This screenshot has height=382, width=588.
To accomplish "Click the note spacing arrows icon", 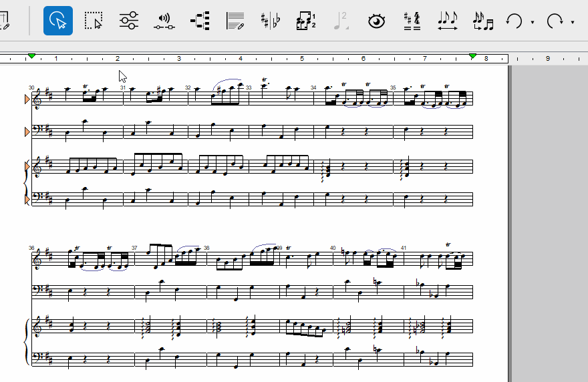I will (x=448, y=21).
